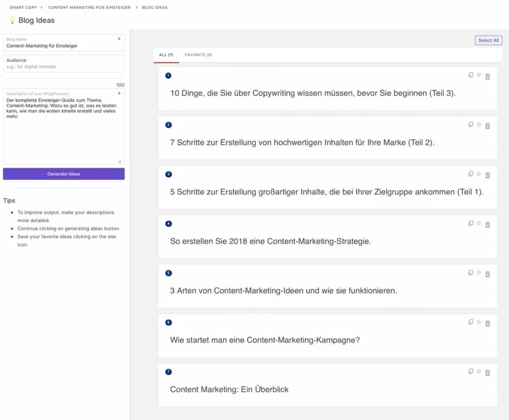Copy blog idea 1 text

click(471, 76)
